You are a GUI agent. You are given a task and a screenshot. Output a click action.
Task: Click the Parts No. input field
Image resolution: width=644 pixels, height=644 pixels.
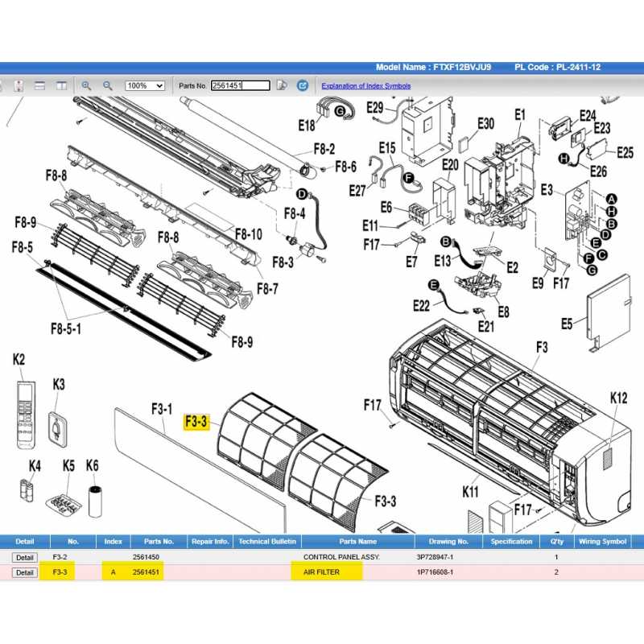pyautogui.click(x=239, y=85)
